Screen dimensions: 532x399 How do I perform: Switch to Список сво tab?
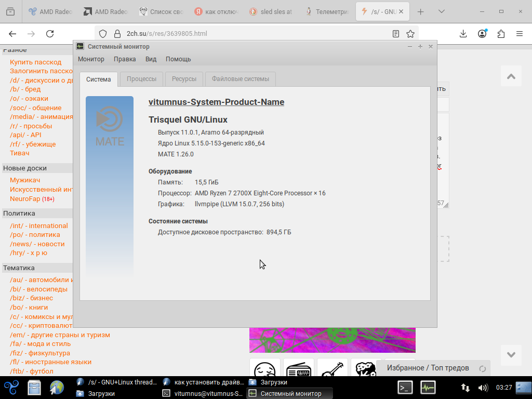[x=162, y=11]
